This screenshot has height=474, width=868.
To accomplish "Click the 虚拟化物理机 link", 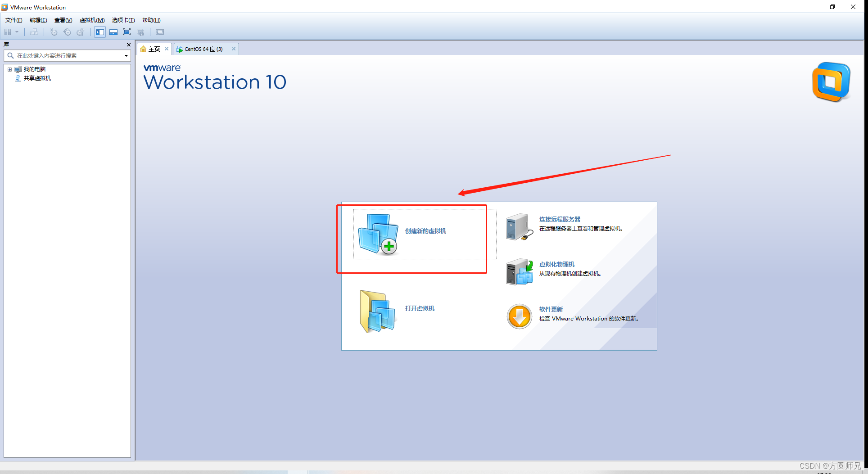I will pos(557,264).
